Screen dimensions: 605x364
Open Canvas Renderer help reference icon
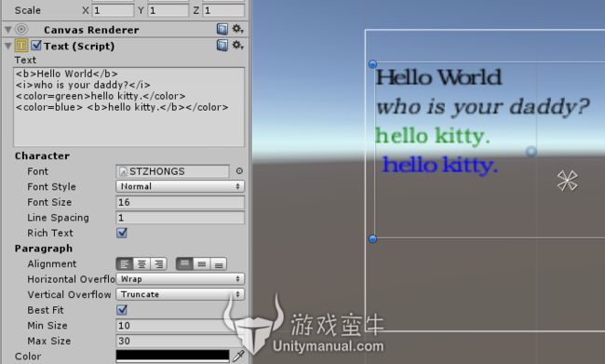222,29
